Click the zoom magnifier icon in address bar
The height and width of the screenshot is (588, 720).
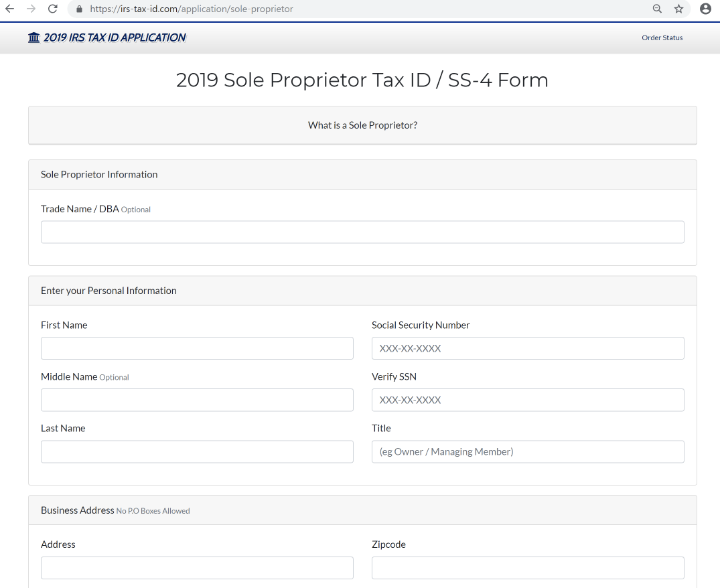click(x=657, y=9)
